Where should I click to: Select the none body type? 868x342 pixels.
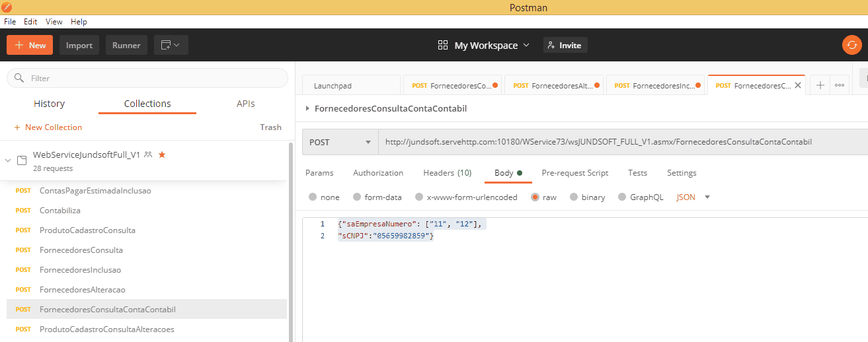click(x=313, y=197)
